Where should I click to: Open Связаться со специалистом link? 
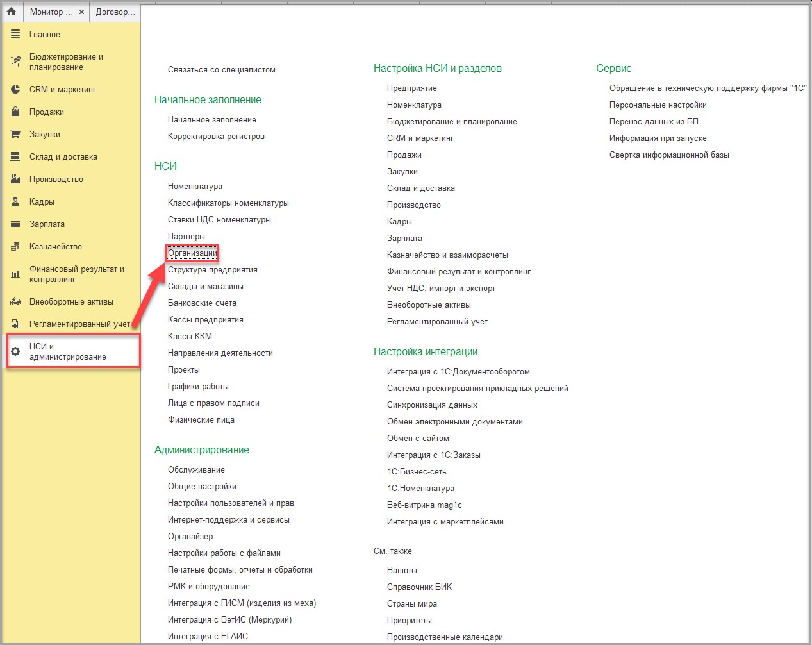[222, 69]
